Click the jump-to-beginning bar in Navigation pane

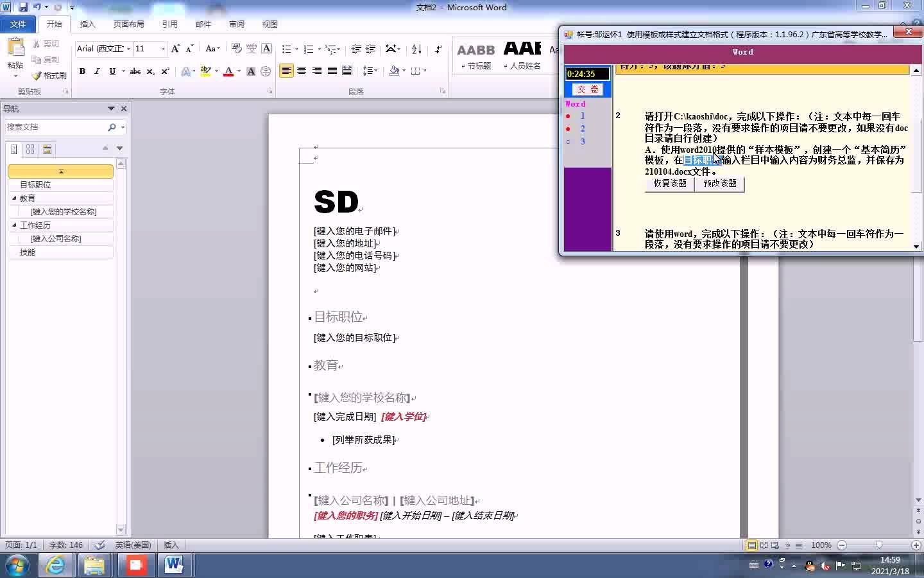(x=60, y=171)
